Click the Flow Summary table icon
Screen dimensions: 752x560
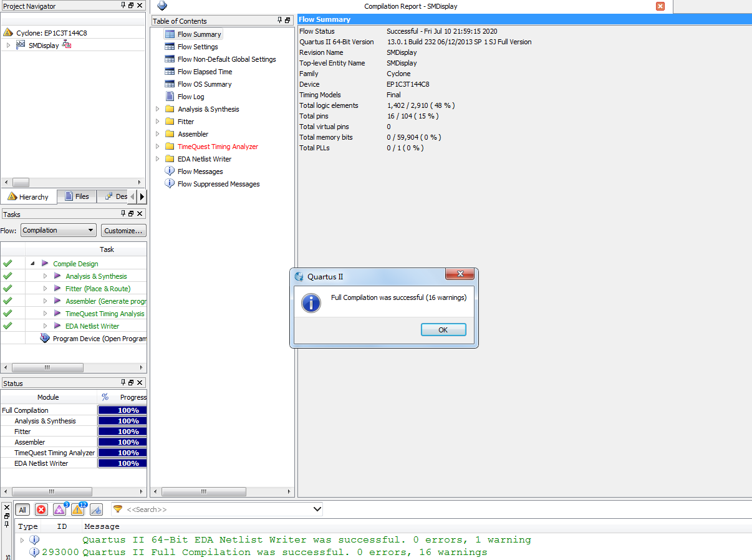pos(170,34)
